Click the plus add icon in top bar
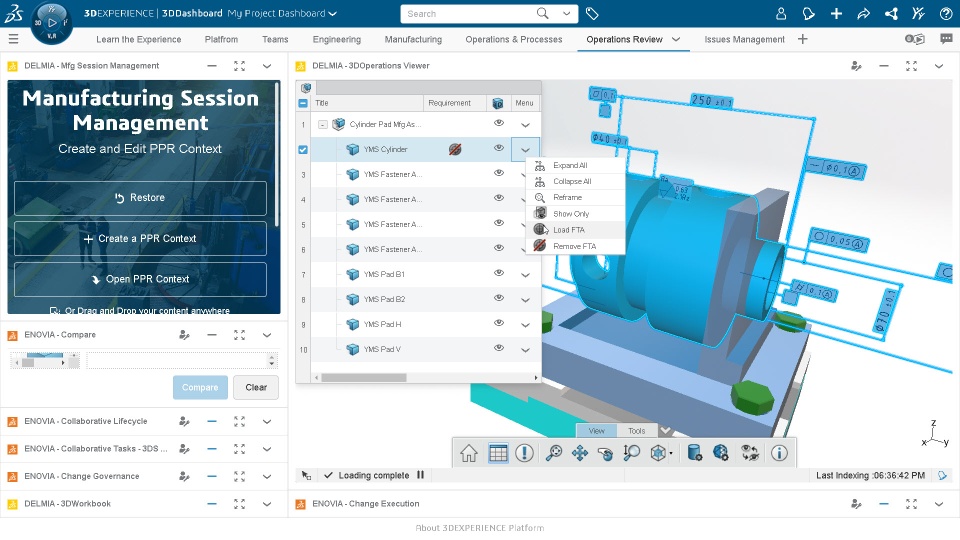The image size is (960, 540). (x=836, y=13)
